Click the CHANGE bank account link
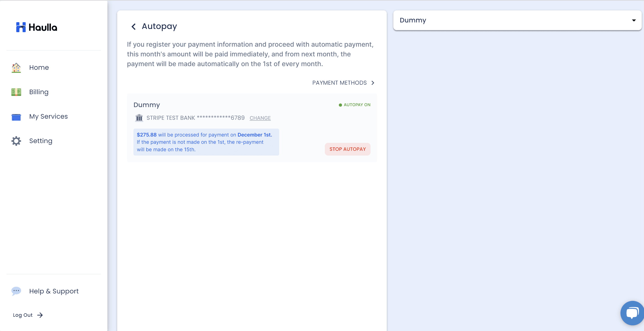 tap(260, 118)
